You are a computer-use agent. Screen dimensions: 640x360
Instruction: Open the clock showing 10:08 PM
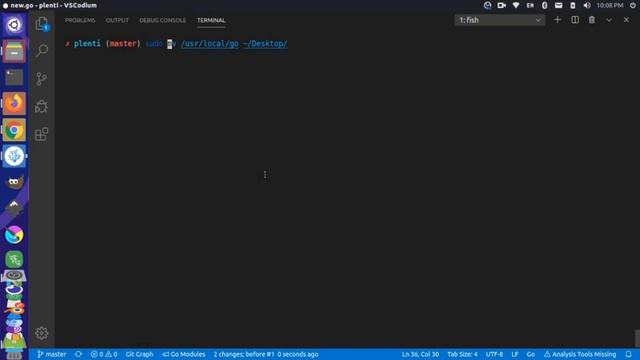(x=610, y=5)
